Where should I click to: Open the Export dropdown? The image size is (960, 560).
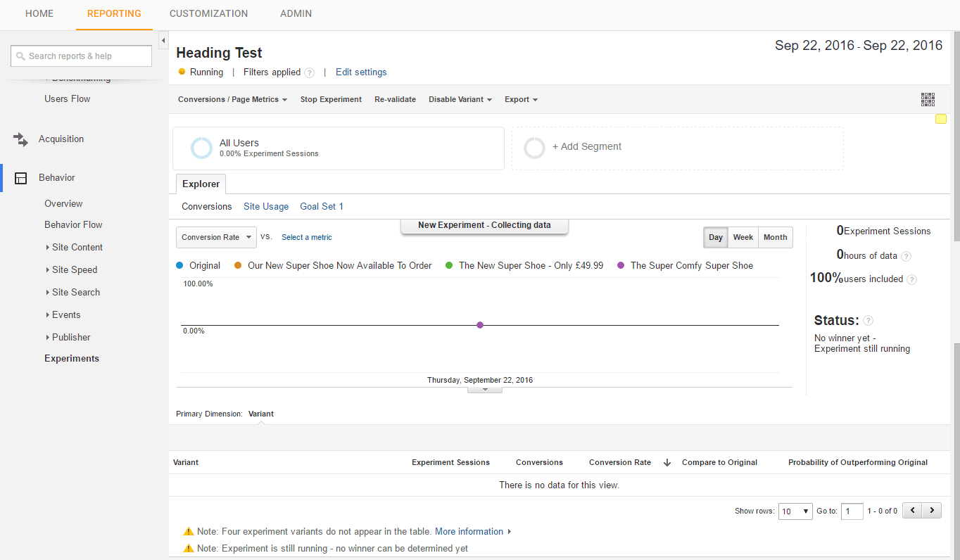(x=520, y=99)
